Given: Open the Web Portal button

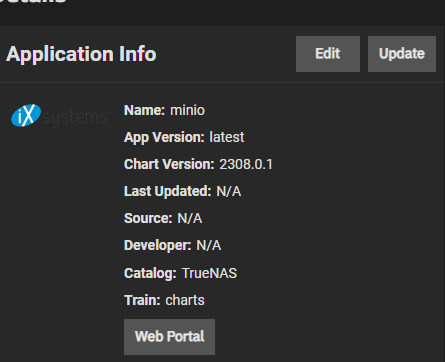Looking at the screenshot, I should [x=169, y=337].
